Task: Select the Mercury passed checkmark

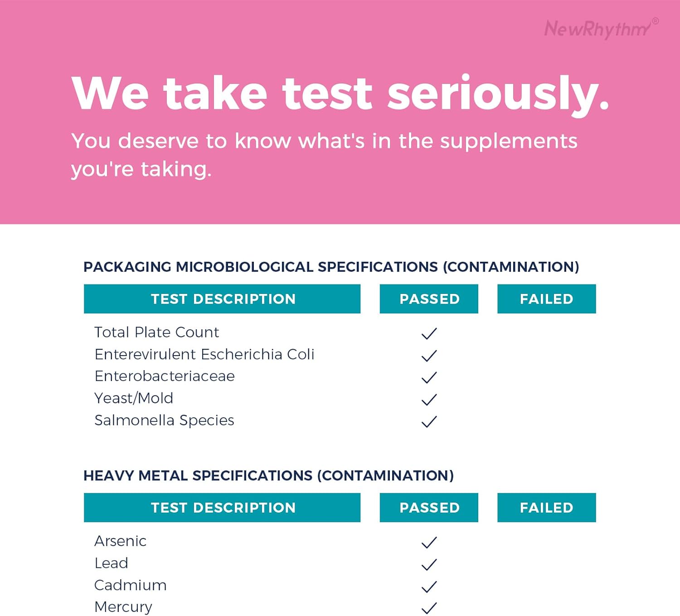Action: point(429,608)
